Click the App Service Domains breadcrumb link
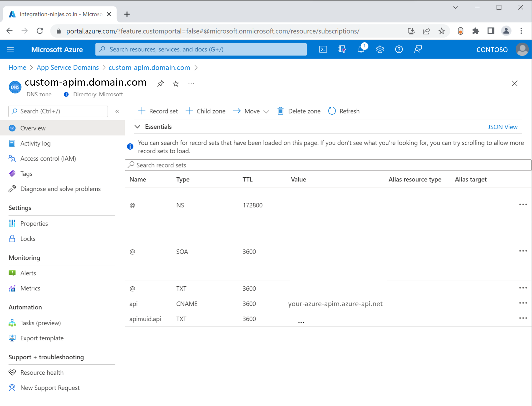The image size is (532, 406). point(68,67)
